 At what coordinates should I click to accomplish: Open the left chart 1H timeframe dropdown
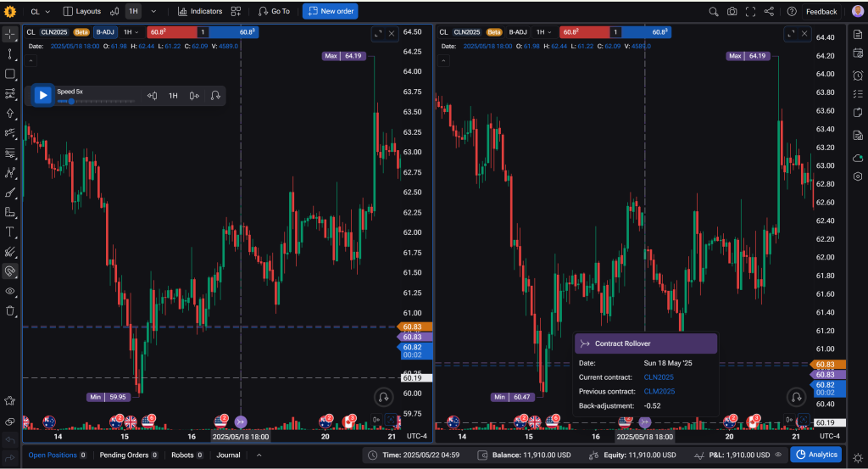pos(131,32)
